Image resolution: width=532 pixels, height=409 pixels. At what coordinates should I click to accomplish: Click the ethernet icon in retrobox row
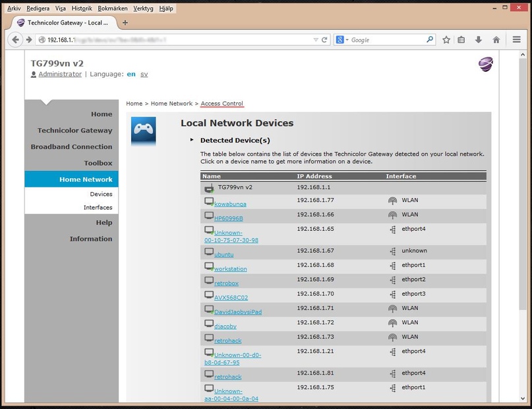pos(393,280)
